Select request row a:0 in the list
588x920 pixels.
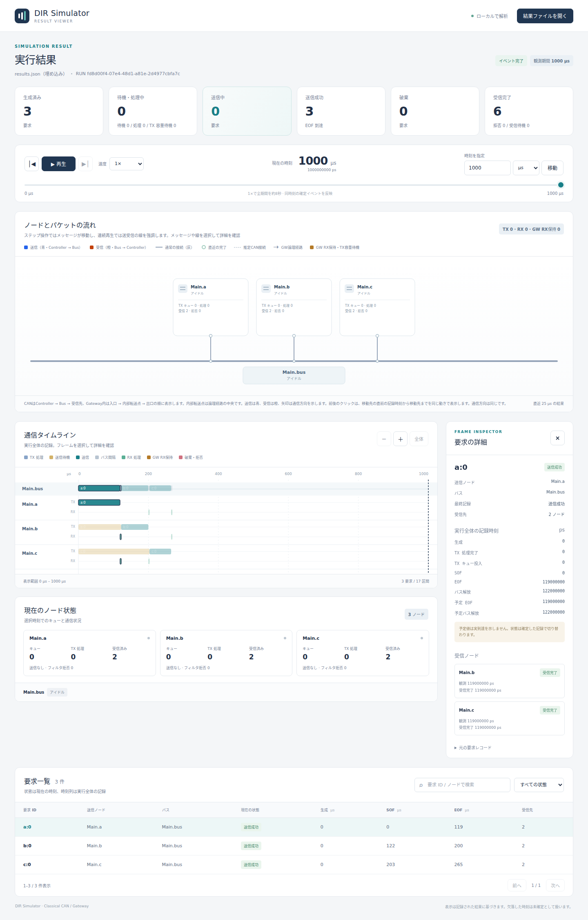(x=294, y=827)
